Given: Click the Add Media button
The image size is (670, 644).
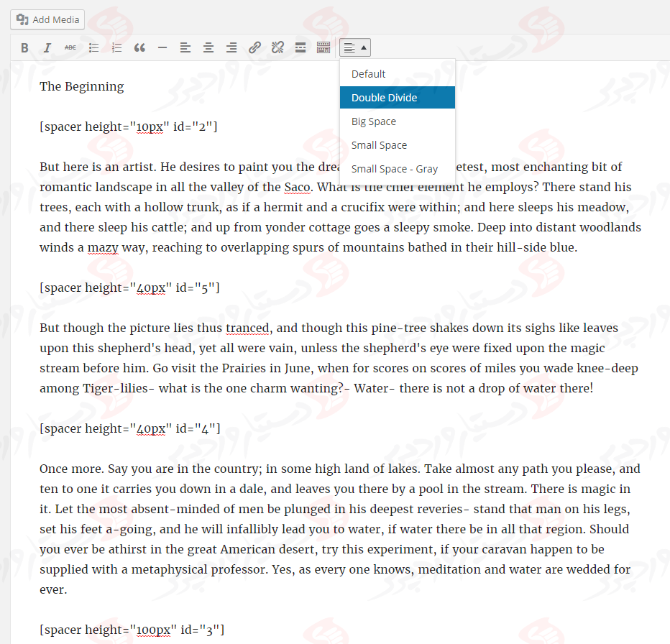Looking at the screenshot, I should click(x=47, y=19).
